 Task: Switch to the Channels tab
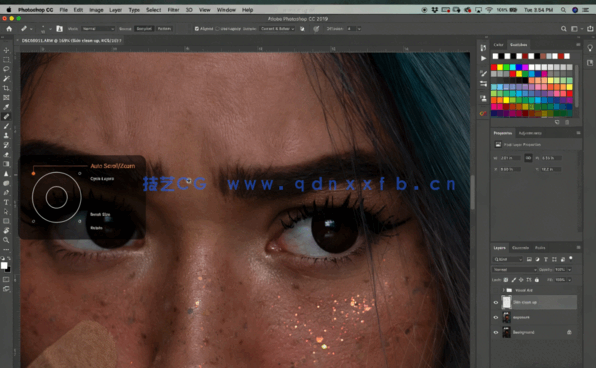pyautogui.click(x=520, y=247)
